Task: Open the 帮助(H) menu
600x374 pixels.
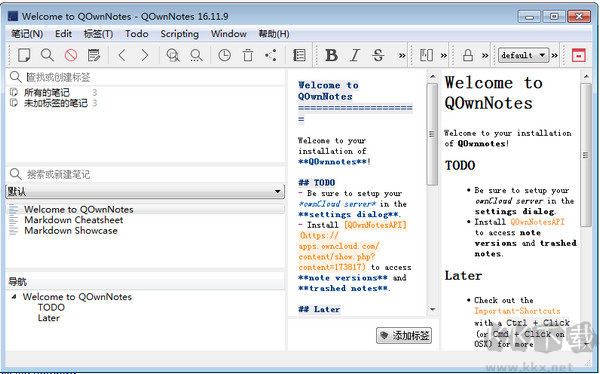Action: (274, 34)
